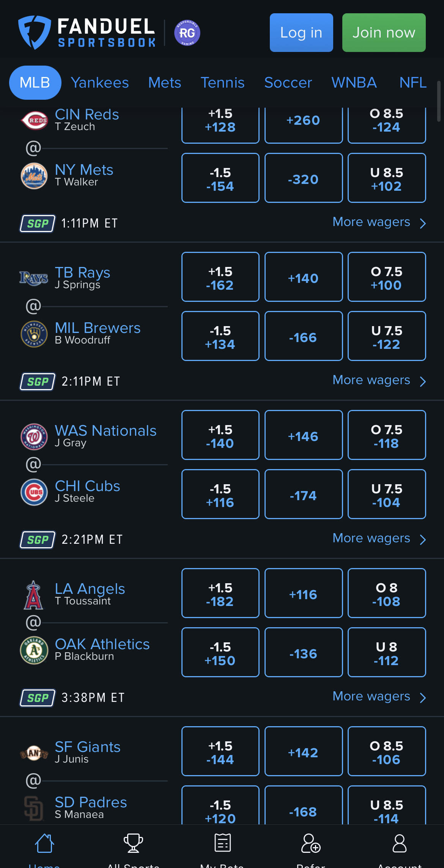444x868 pixels.
Task: Expand More wagers for Nationals at Cubs
Action: pyautogui.click(x=379, y=538)
